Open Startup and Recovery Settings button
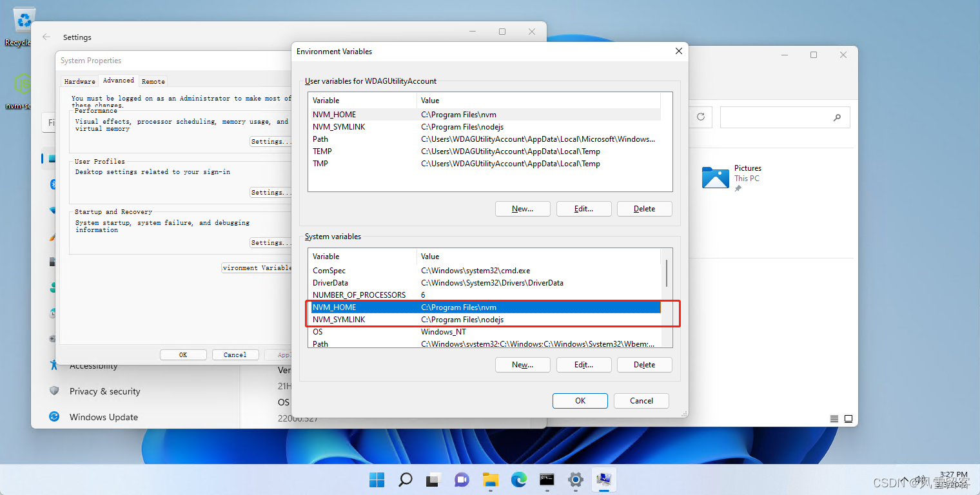The width and height of the screenshot is (980, 495). pos(271,242)
